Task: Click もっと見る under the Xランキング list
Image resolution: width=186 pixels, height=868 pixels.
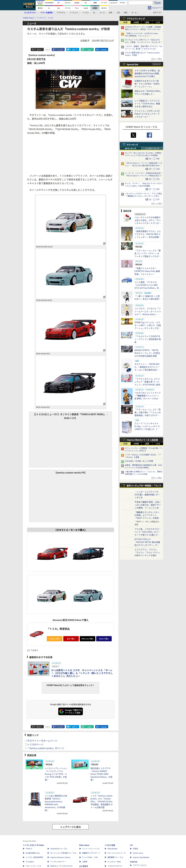Action: coord(157,204)
